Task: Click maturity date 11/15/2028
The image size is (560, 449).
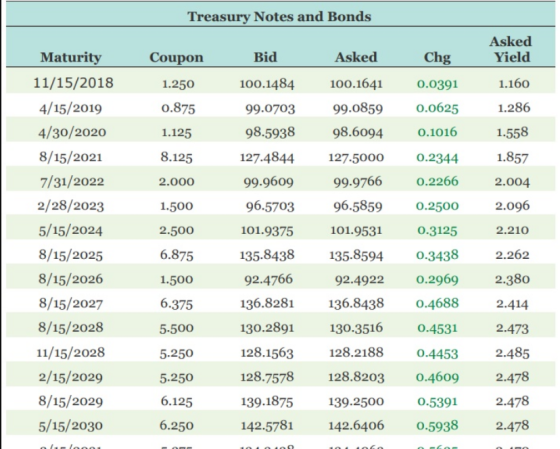Action: (x=71, y=353)
